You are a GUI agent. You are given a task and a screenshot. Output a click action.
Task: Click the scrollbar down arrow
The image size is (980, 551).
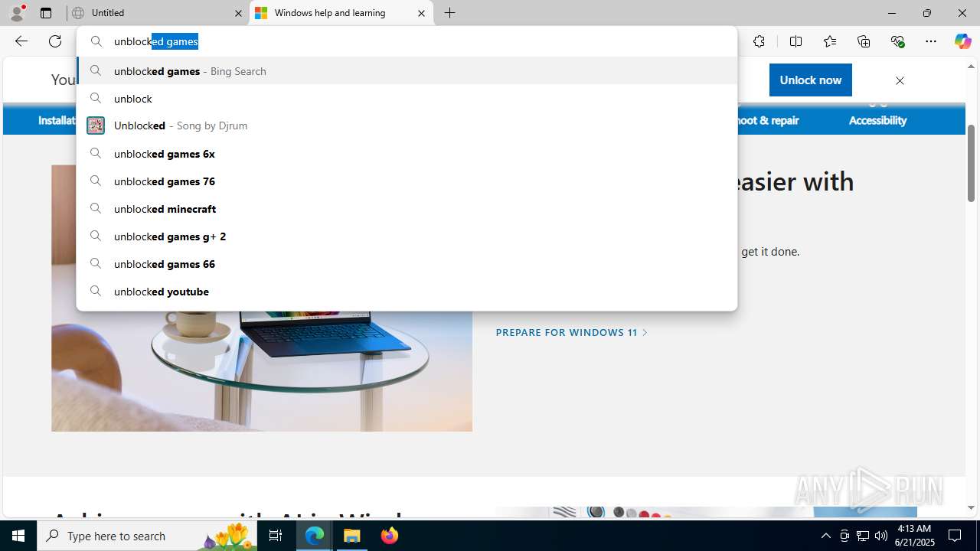point(971,507)
